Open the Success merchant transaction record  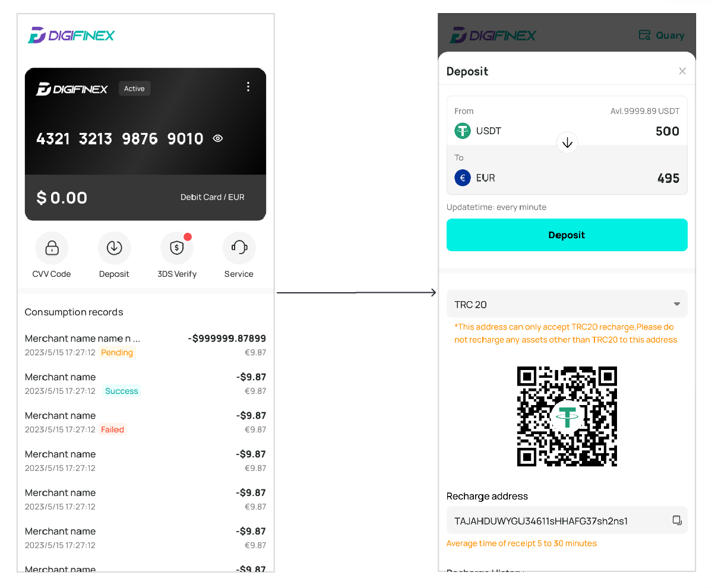[145, 384]
